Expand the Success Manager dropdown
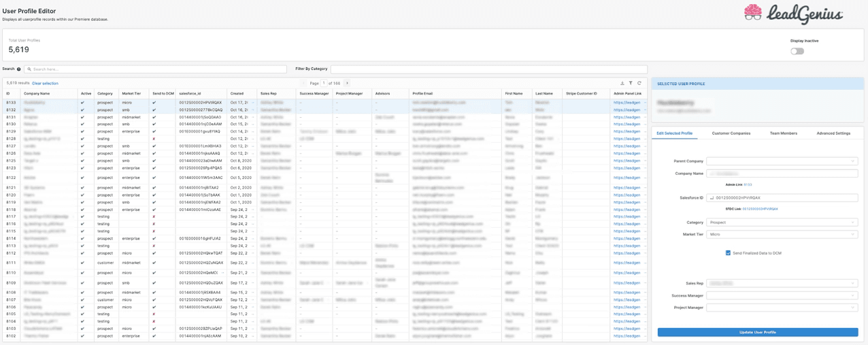 (782, 295)
